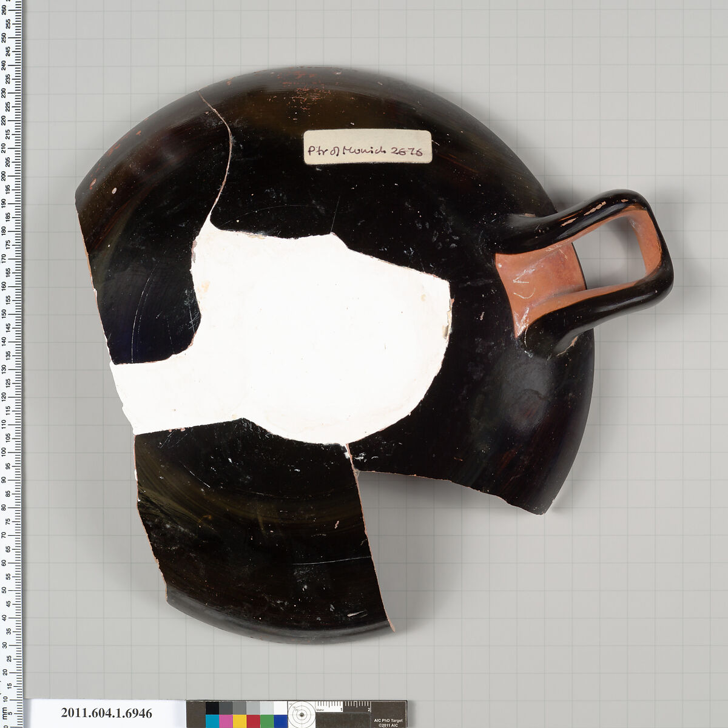The height and width of the screenshot is (728, 728).
Task: Expand the number '1' mark on the metric scale
Action: click(341, 709)
